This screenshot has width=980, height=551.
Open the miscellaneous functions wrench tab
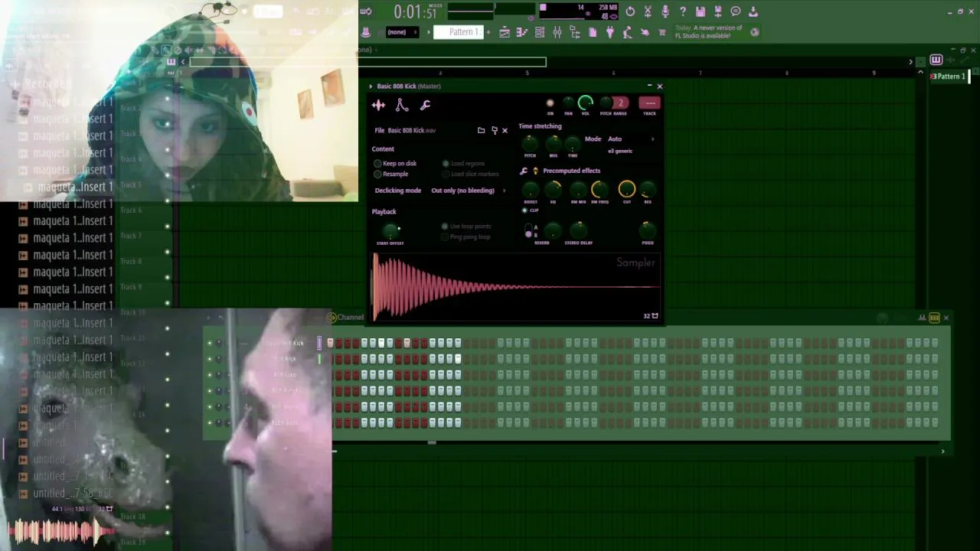point(425,106)
